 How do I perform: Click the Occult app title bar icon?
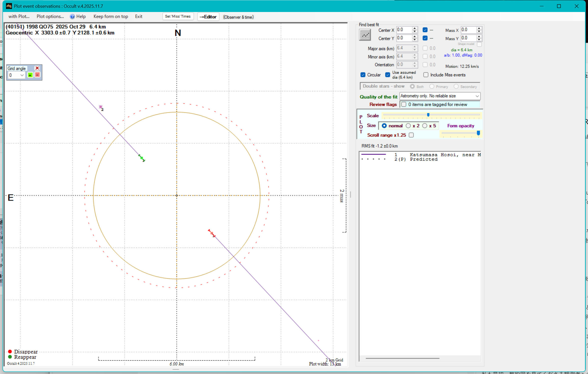pos(9,6)
